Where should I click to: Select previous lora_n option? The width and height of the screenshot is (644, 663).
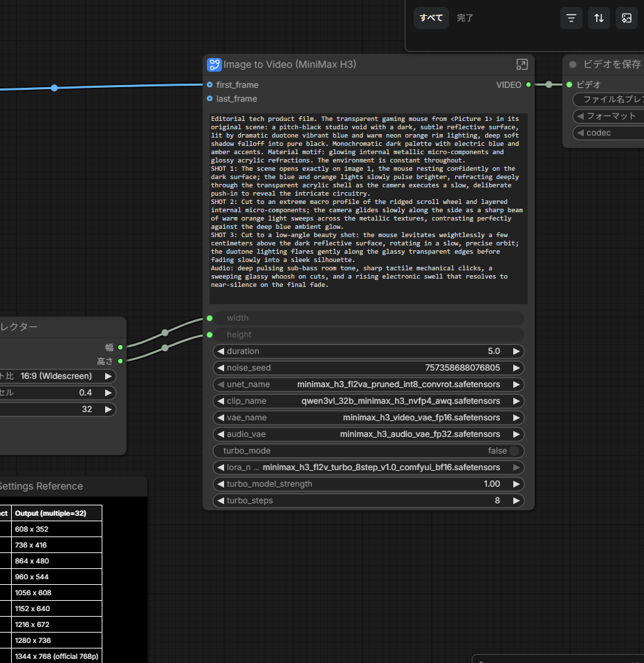click(221, 467)
